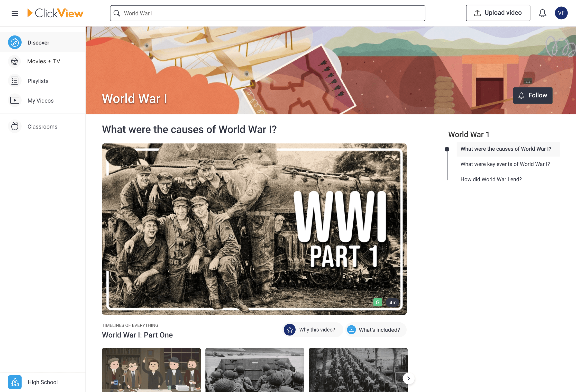Screen dimensions: 576x392
Task: Open the World War I: Part One title
Action: tap(137, 335)
